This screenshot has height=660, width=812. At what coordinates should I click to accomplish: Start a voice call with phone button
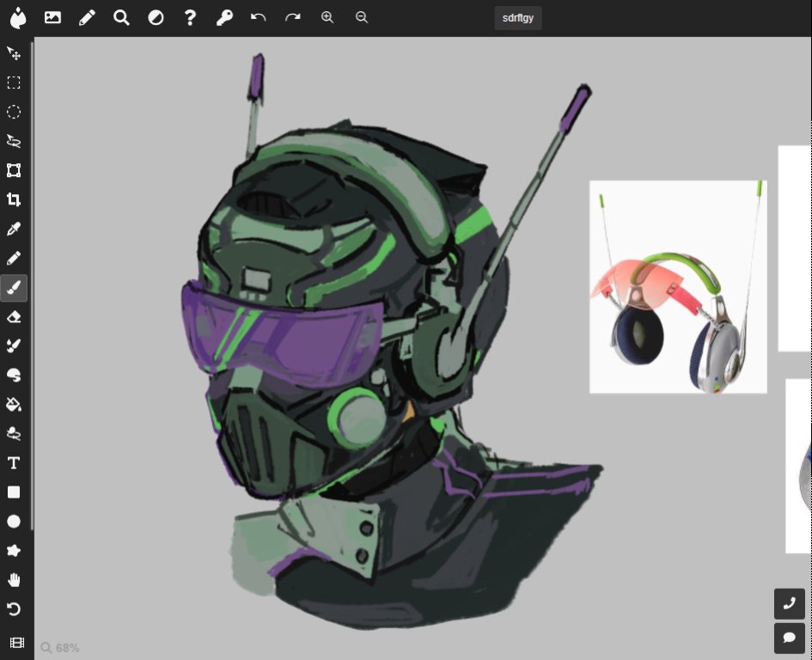[x=789, y=603]
